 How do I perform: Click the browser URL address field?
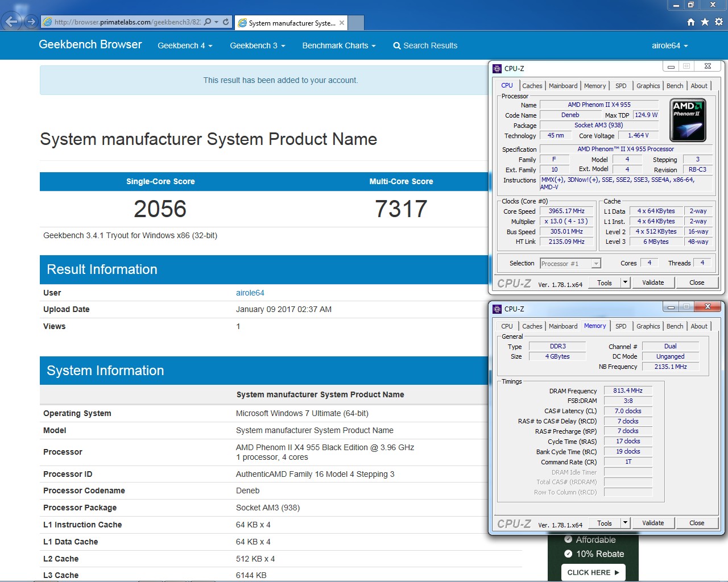127,22
